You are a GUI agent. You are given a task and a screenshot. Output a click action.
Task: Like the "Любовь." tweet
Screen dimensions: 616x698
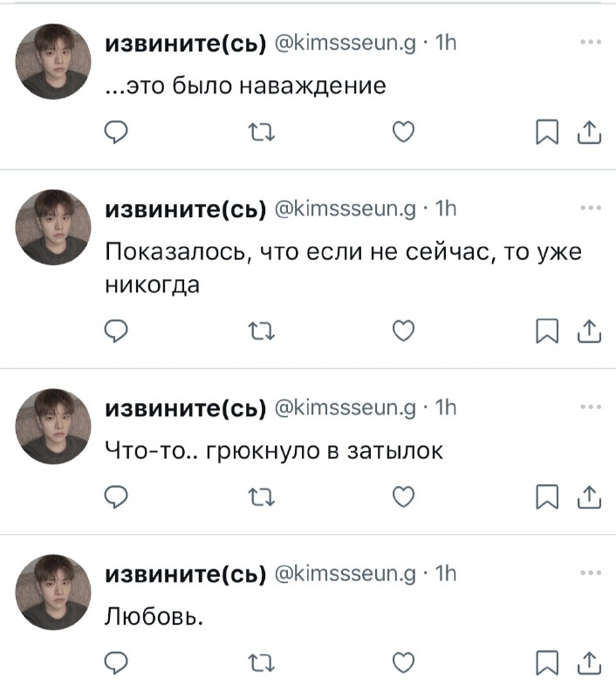[404, 662]
